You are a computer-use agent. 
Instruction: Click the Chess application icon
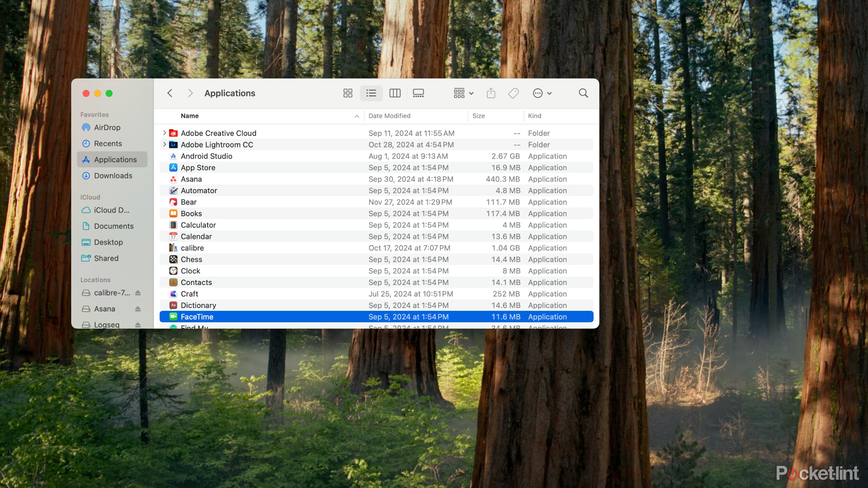(x=173, y=259)
